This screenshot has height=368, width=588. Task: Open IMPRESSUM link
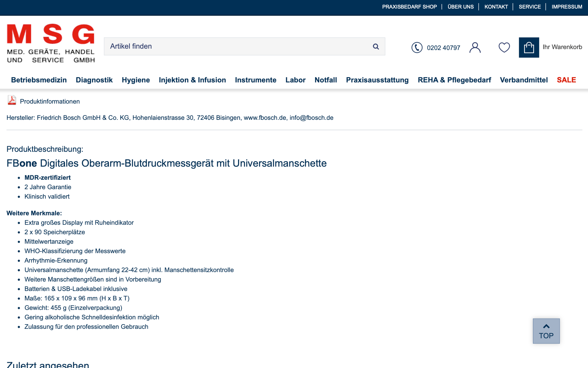click(567, 7)
